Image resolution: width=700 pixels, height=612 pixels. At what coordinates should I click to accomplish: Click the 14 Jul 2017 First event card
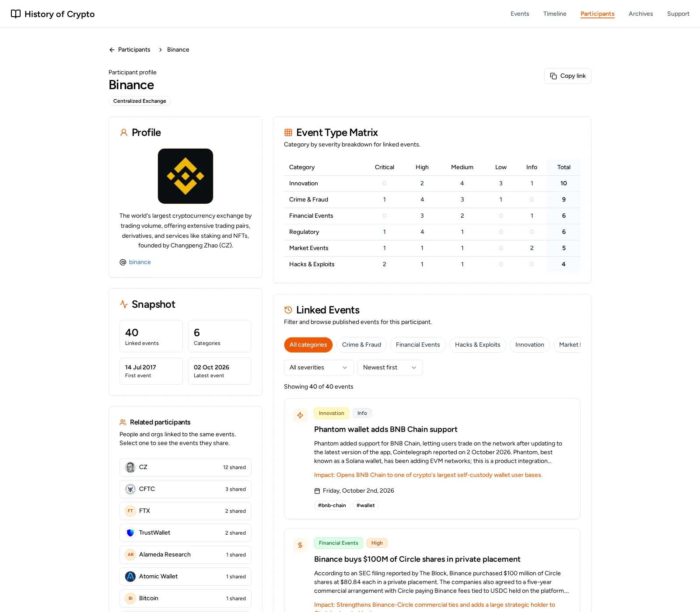pos(151,371)
